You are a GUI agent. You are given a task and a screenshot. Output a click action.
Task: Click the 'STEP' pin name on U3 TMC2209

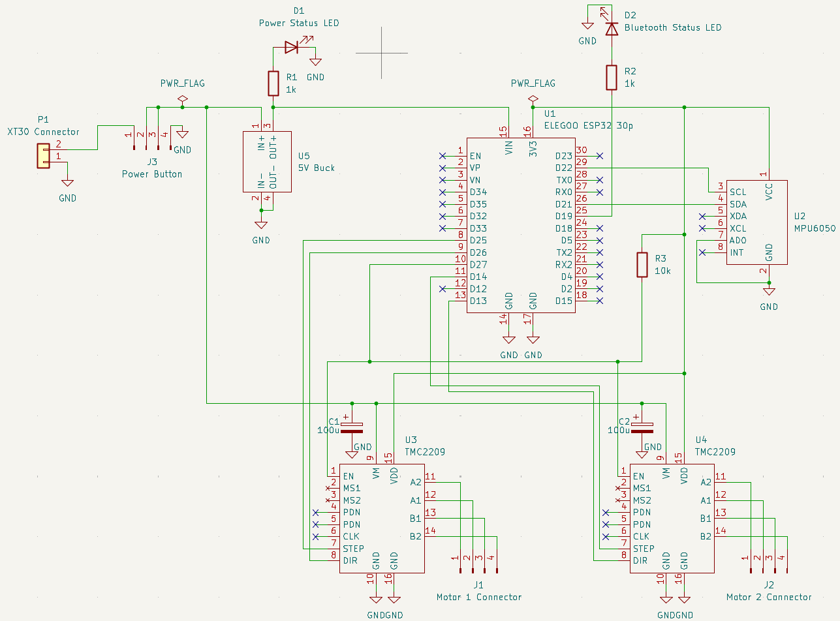coord(354,549)
